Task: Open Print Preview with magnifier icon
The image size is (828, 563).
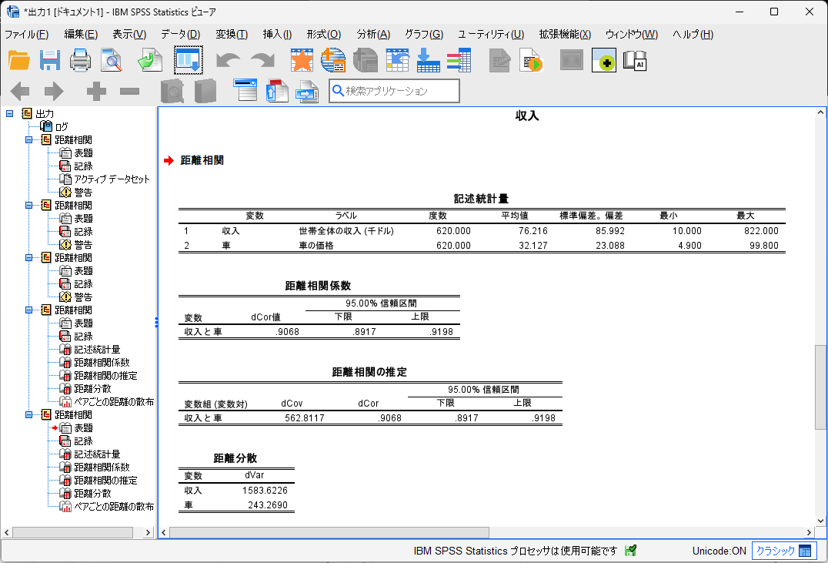Action: pyautogui.click(x=111, y=61)
